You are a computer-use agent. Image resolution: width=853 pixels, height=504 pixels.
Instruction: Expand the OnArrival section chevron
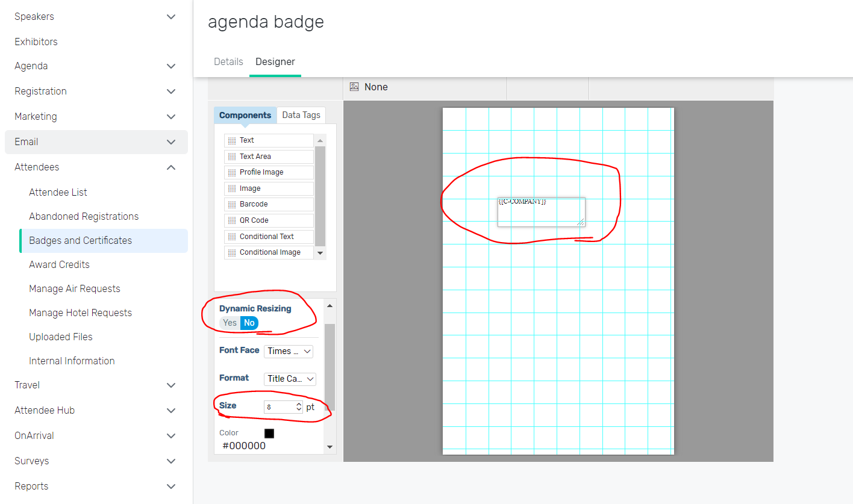coord(171,436)
